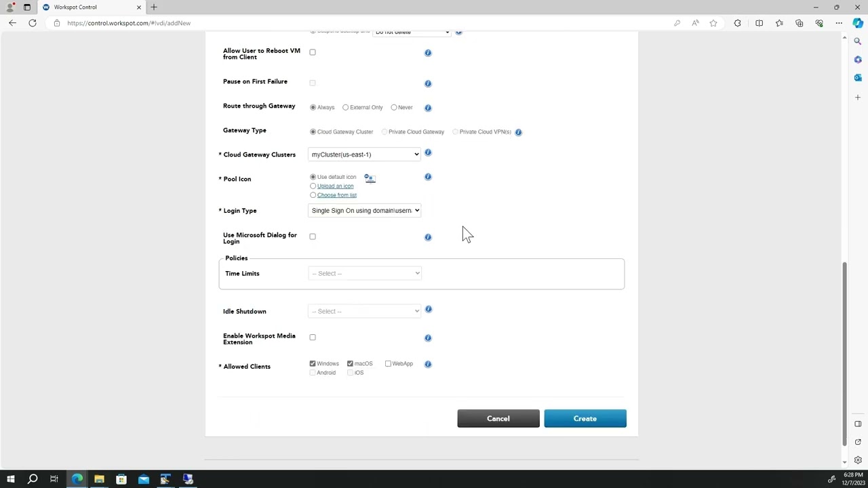868x488 pixels.
Task: Select Never for Route through Gateway
Action: pos(394,108)
